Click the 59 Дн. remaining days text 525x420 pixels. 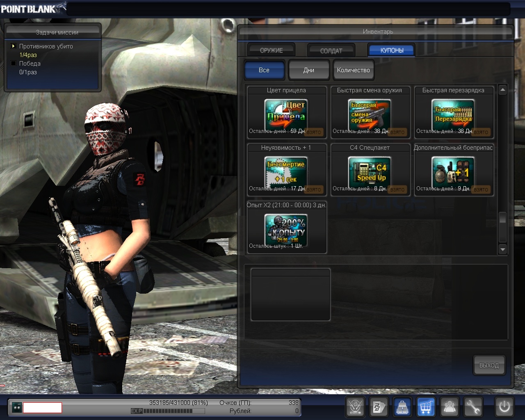coord(298,131)
